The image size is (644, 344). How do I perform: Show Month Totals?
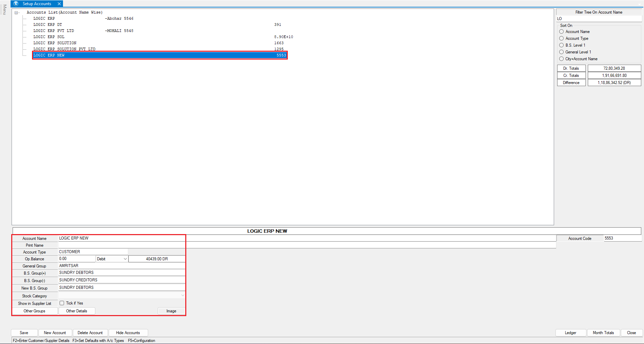(603, 333)
